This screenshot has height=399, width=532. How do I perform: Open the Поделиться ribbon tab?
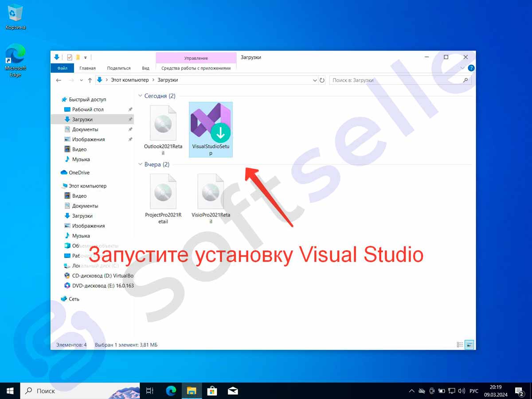click(119, 68)
